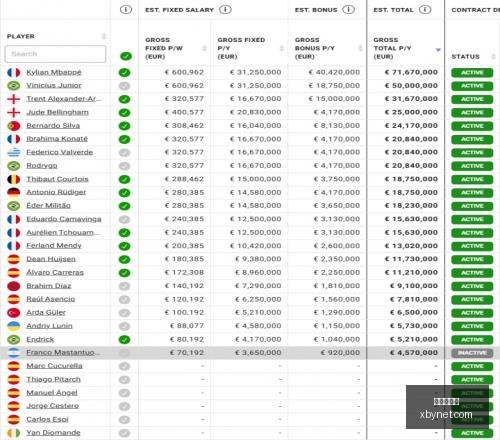
Task: Click grey unverified mark for Rodrygo
Action: [x=124, y=166]
